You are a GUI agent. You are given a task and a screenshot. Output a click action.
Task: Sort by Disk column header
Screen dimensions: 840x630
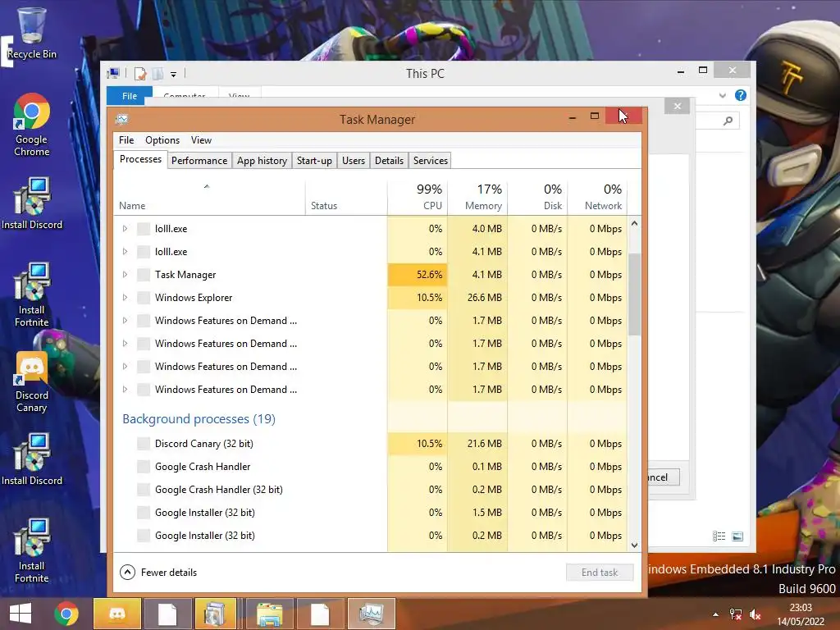click(538, 197)
